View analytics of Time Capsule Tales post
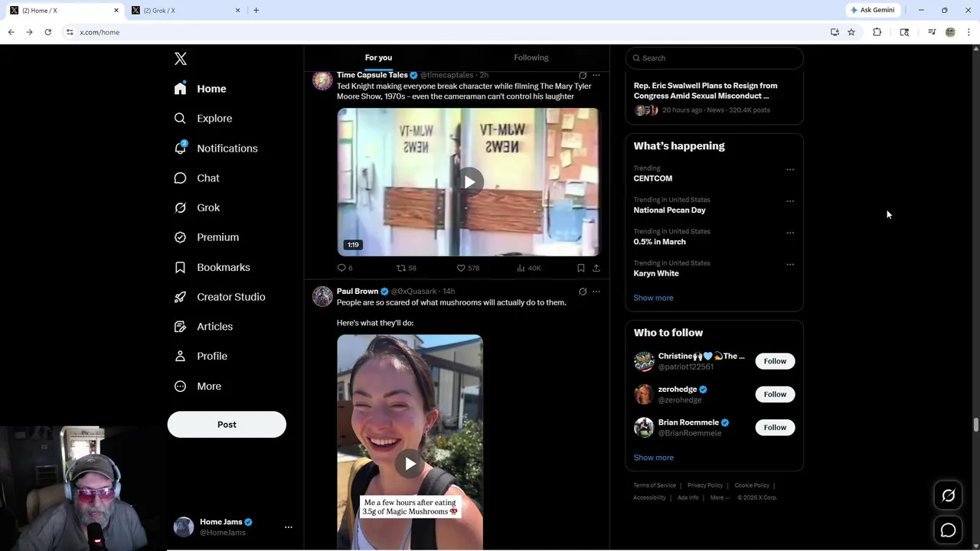Viewport: 980px width, 551px height. [529, 268]
